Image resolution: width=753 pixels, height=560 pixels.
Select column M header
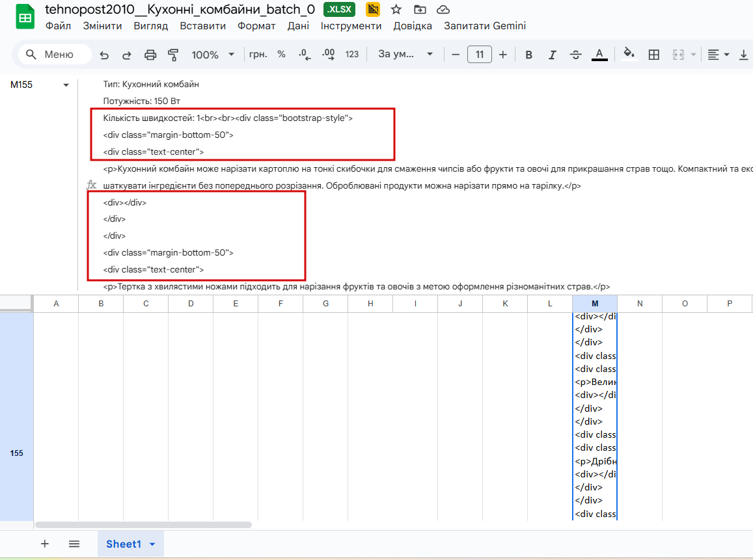(594, 303)
